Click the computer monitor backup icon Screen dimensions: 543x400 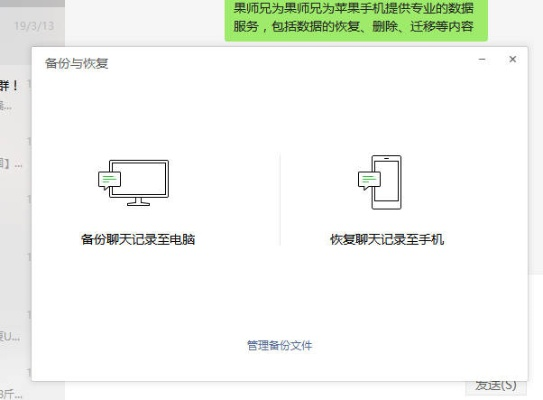click(x=134, y=183)
